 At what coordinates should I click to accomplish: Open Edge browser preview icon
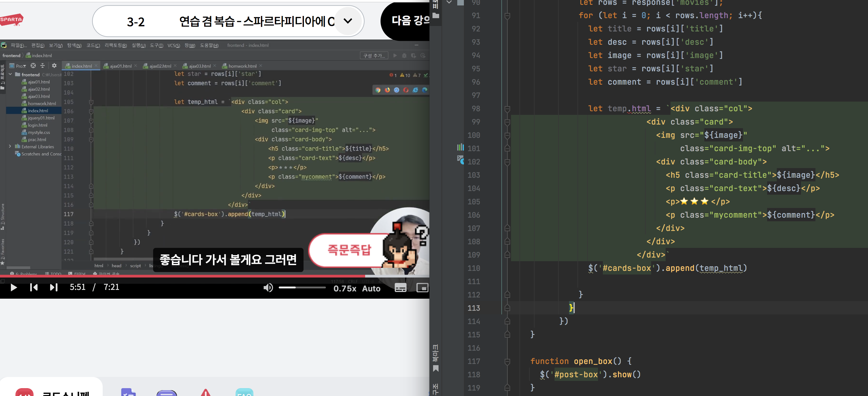tap(424, 90)
